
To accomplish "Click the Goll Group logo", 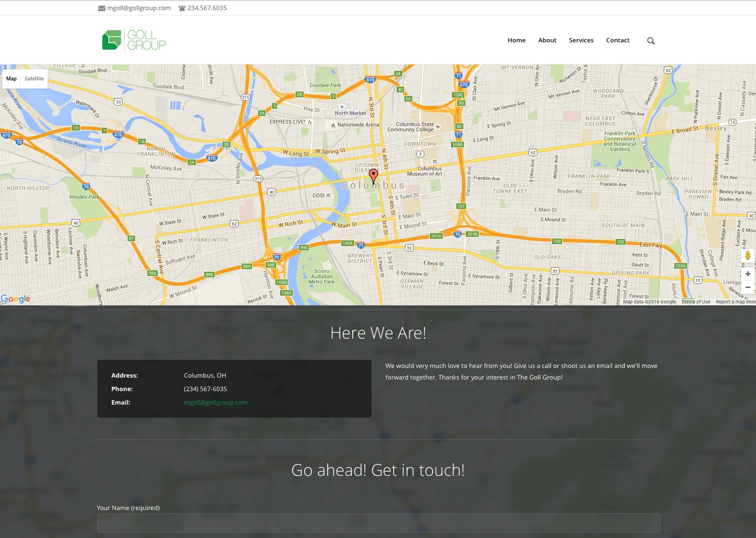I will [134, 40].
